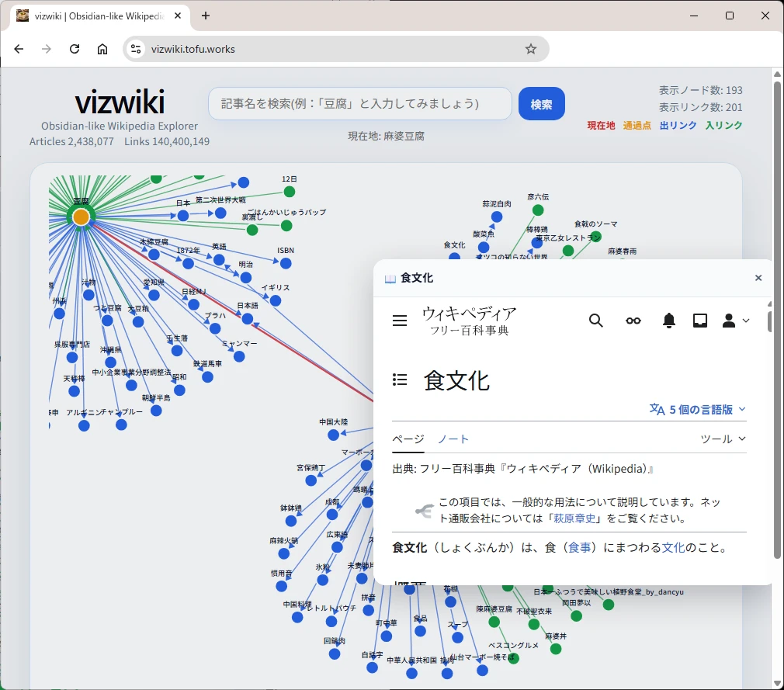Follow the 食事 link
The image size is (784, 690).
click(x=580, y=547)
